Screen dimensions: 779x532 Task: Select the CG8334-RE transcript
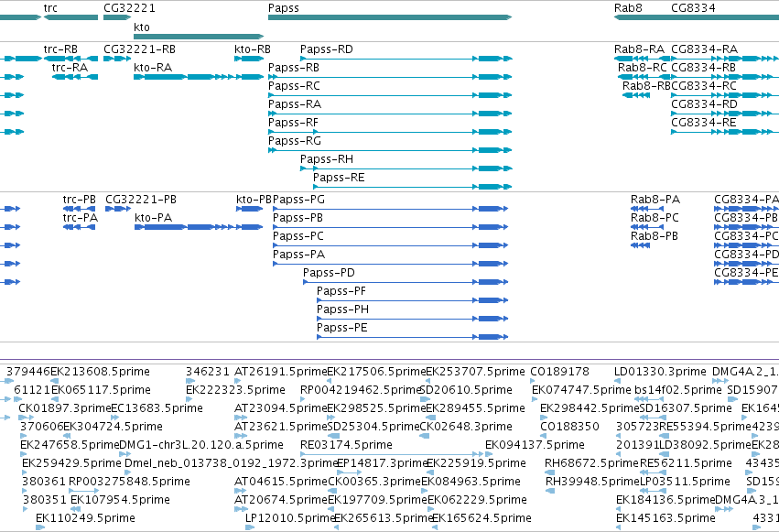pos(725,132)
